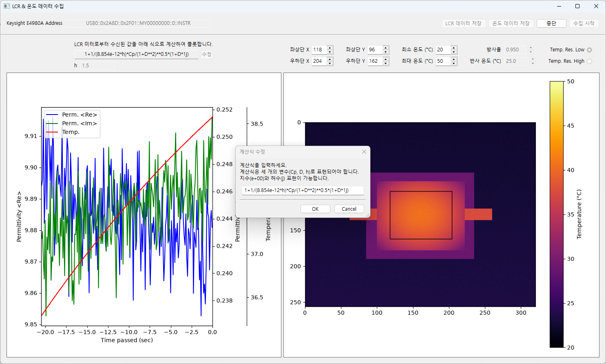Screen dimensions: 606x364
Task: Focus the formula input in the dialog
Action: tap(303, 190)
